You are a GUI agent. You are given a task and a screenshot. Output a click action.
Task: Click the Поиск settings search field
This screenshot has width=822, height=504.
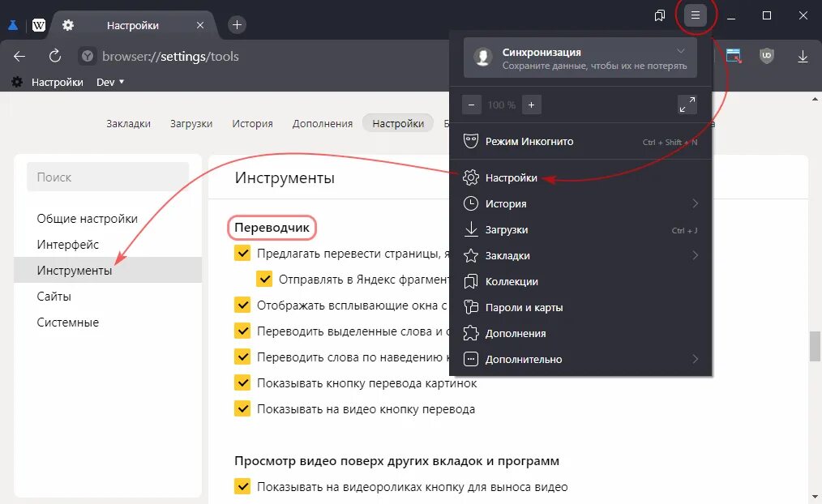pyautogui.click(x=108, y=177)
